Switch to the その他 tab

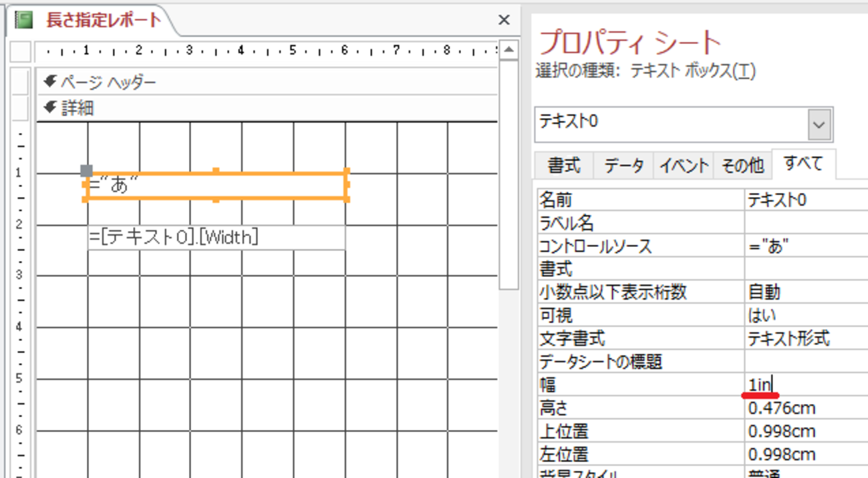(742, 165)
